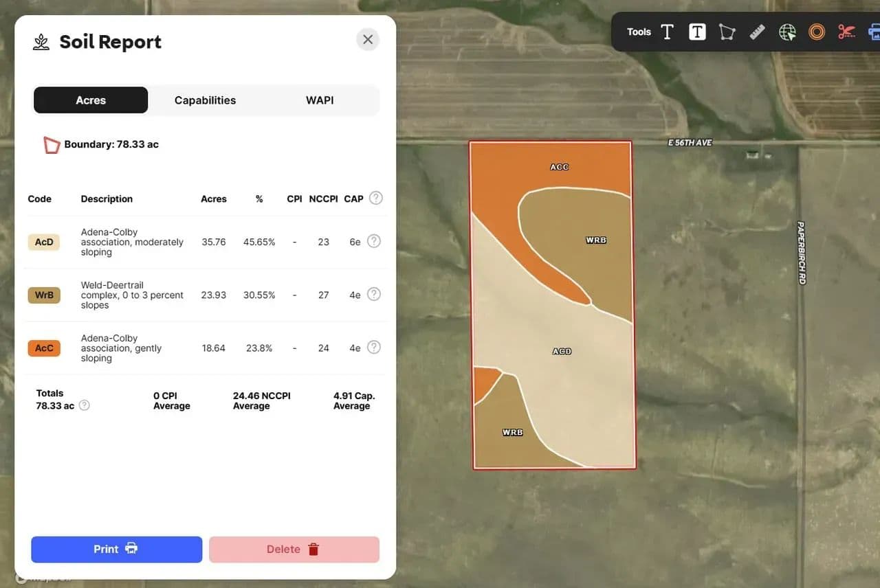Show help for the AcC row
Screen dimensions: 880x588
click(x=373, y=348)
